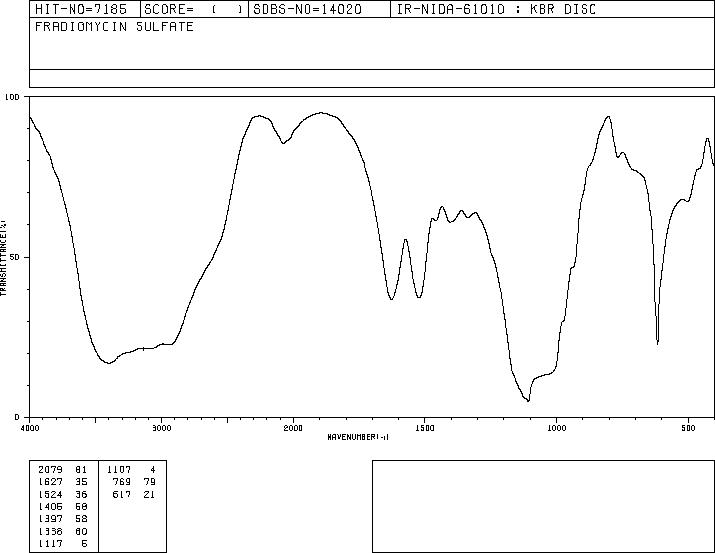Click the 0 transmittance axis label

tap(17, 417)
